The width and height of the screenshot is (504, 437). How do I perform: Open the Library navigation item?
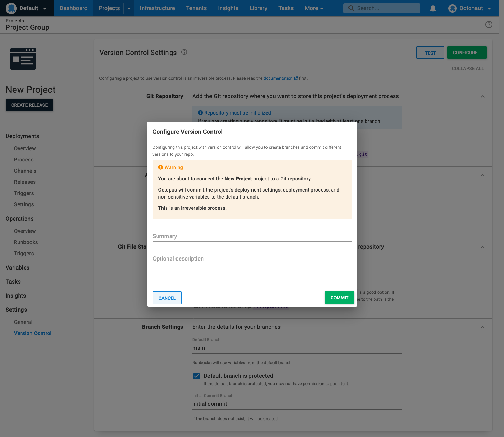point(258,8)
